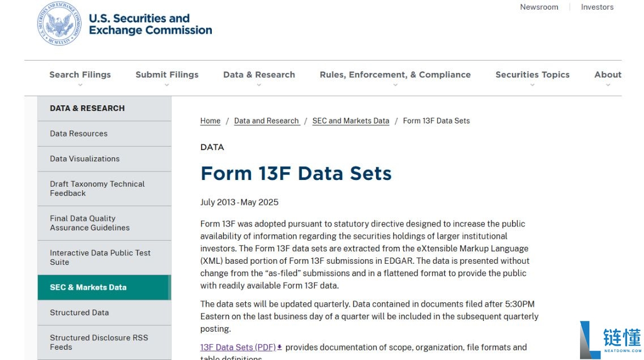This screenshot has height=360, width=644.
Task: Open the About menu in navigation bar
Action: click(608, 75)
